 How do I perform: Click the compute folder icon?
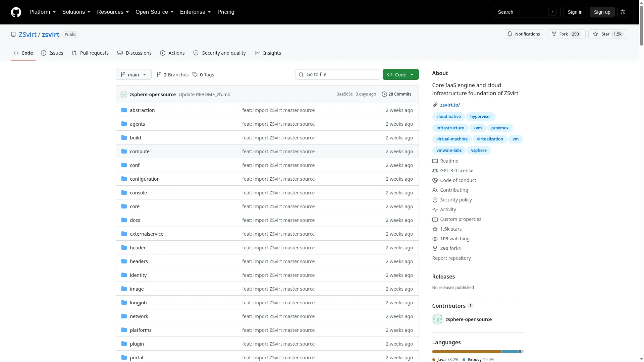click(124, 152)
